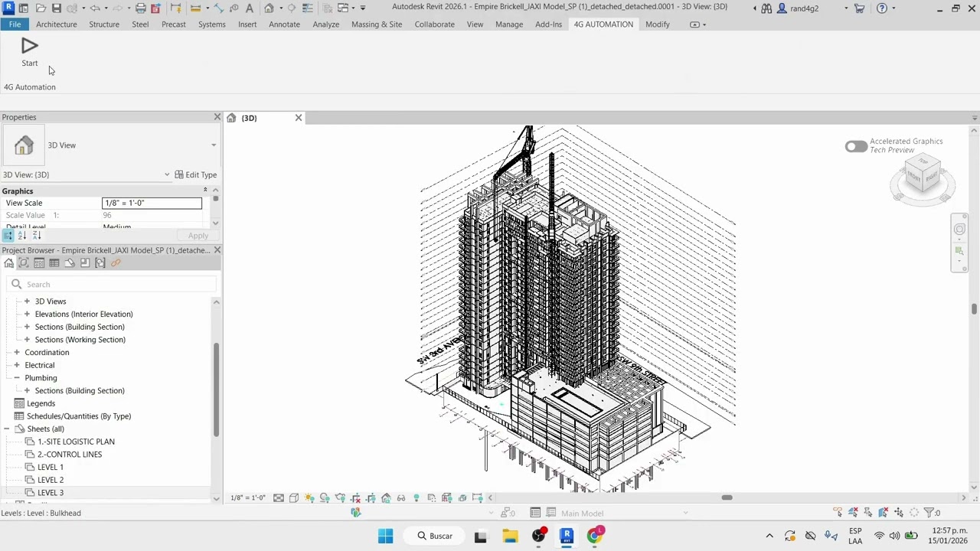Open the 1/8" = 1'-0" scale selector in view bar
This screenshot has height=551, width=980.
pyautogui.click(x=249, y=498)
